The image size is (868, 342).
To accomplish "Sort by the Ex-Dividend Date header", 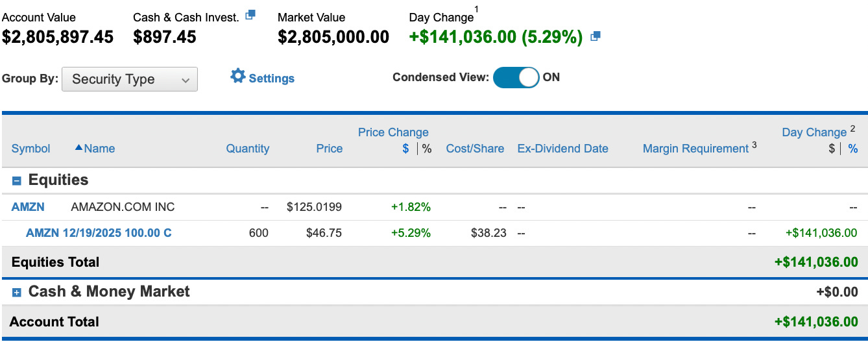I will (x=562, y=149).
